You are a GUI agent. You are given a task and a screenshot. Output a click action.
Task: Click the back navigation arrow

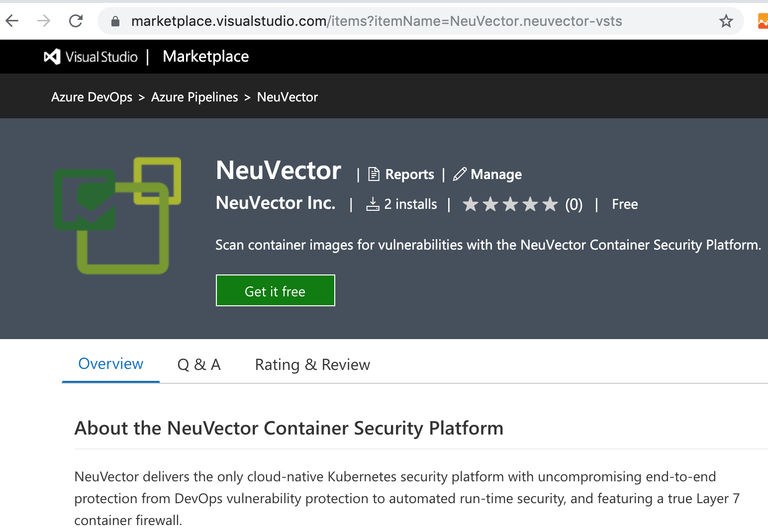12,20
